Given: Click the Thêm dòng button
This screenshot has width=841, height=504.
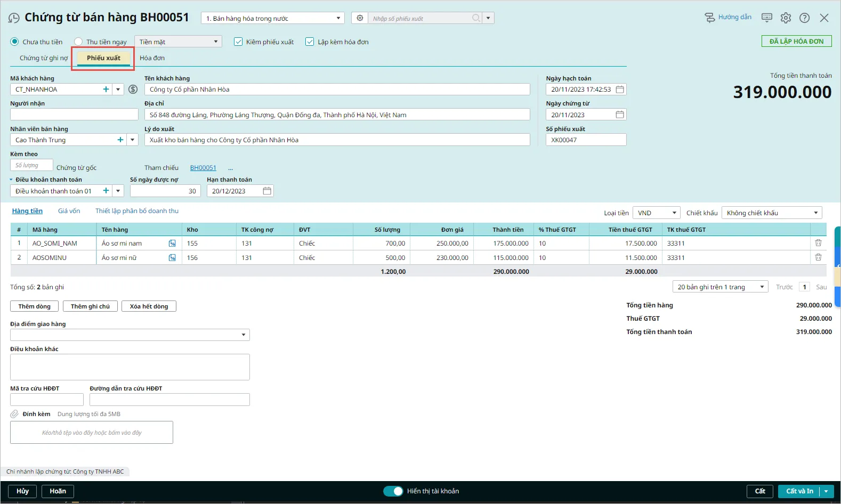Looking at the screenshot, I should click(34, 306).
